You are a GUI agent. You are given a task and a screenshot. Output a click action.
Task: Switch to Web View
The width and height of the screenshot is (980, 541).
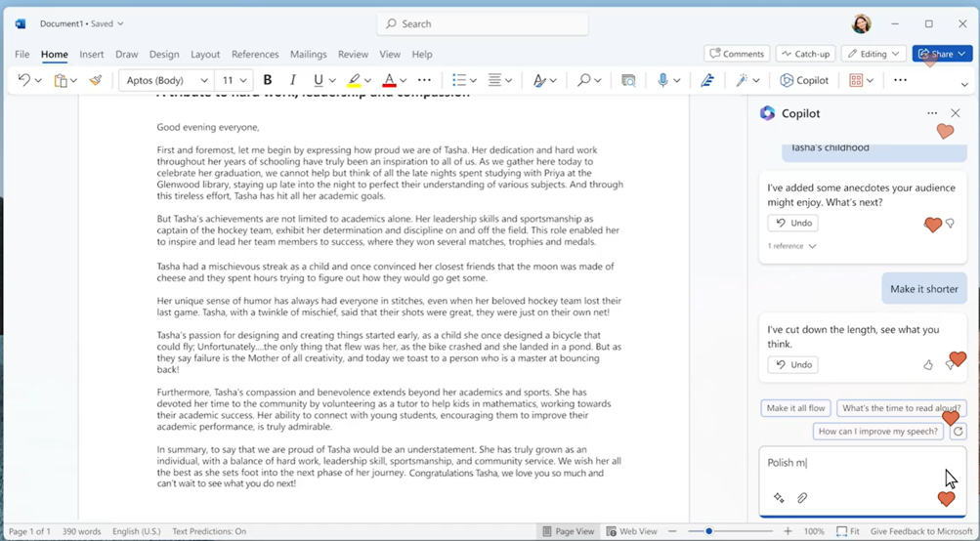(x=632, y=531)
